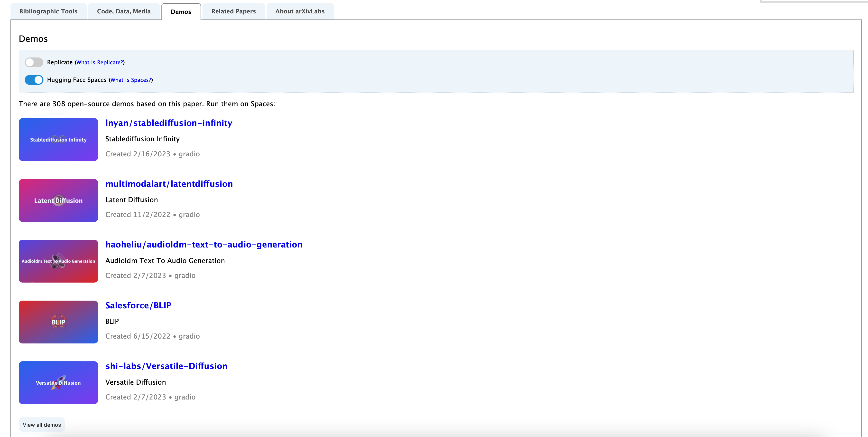Open the Related Papers tab
Image resolution: width=868 pixels, height=437 pixels.
[x=233, y=11]
